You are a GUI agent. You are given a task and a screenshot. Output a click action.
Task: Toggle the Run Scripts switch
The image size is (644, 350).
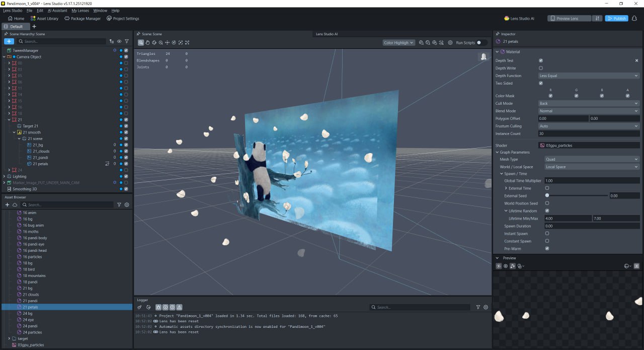click(x=481, y=43)
